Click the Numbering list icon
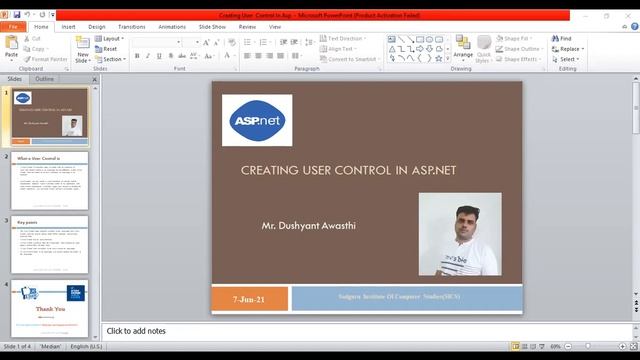This screenshot has width=640, height=360. point(263,42)
